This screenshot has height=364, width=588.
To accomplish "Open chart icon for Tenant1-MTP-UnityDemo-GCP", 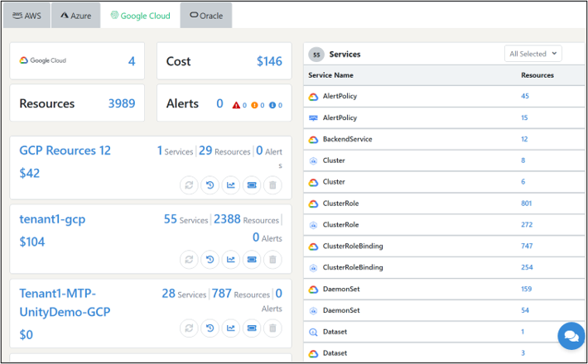I will [230, 328].
